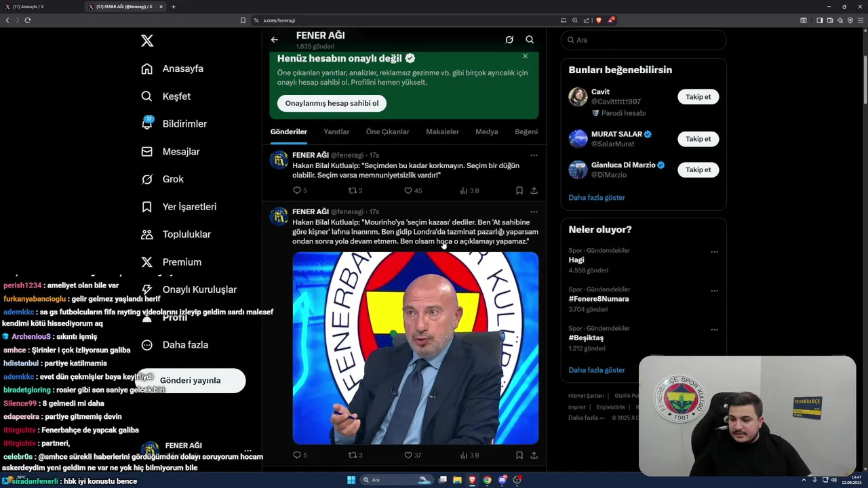Go to Anasayfa home page

(x=172, y=68)
